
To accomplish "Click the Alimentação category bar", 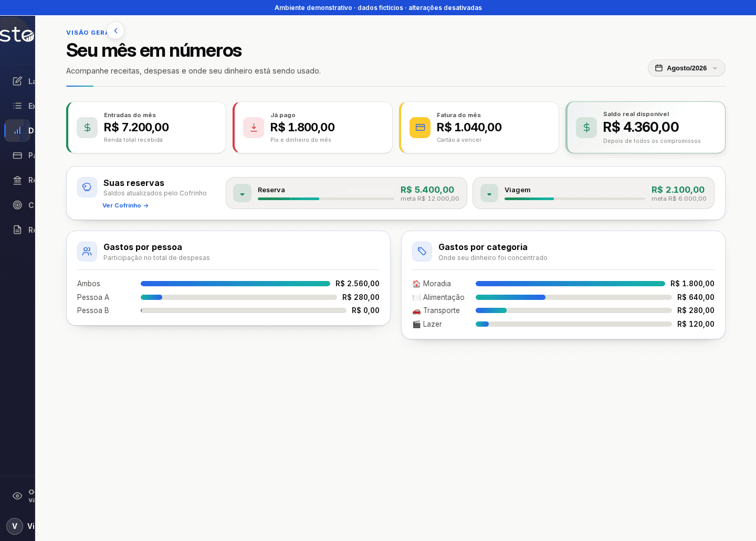I will pyautogui.click(x=574, y=297).
